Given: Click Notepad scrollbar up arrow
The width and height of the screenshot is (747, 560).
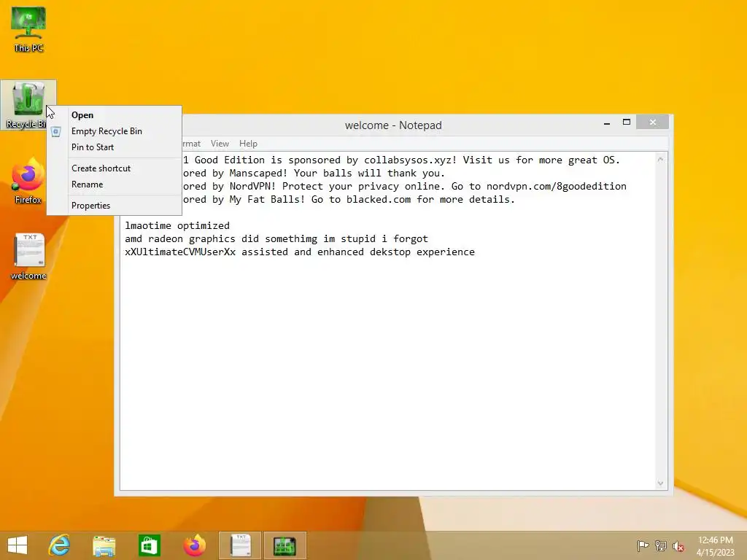Looking at the screenshot, I should coord(660,160).
